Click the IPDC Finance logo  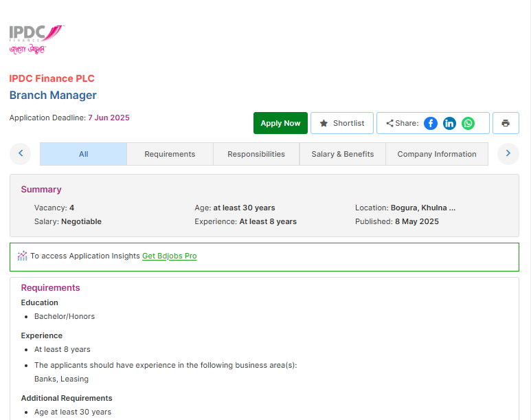(x=36, y=39)
